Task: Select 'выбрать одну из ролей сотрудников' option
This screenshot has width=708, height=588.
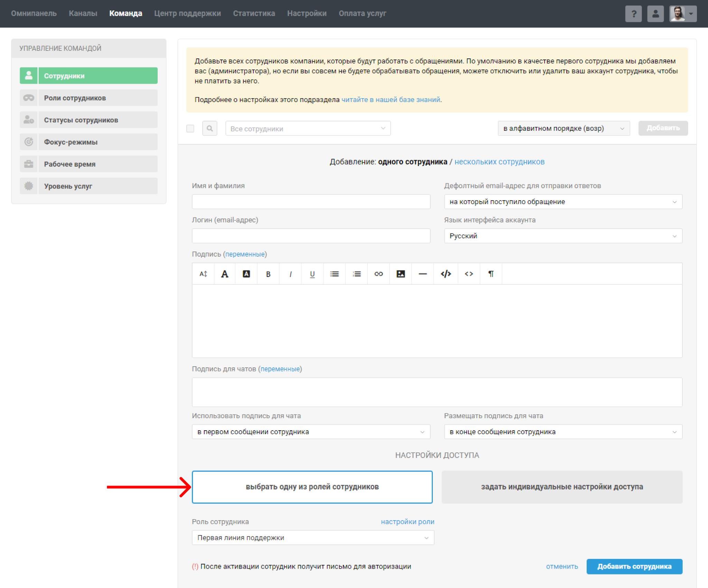Action: (312, 487)
